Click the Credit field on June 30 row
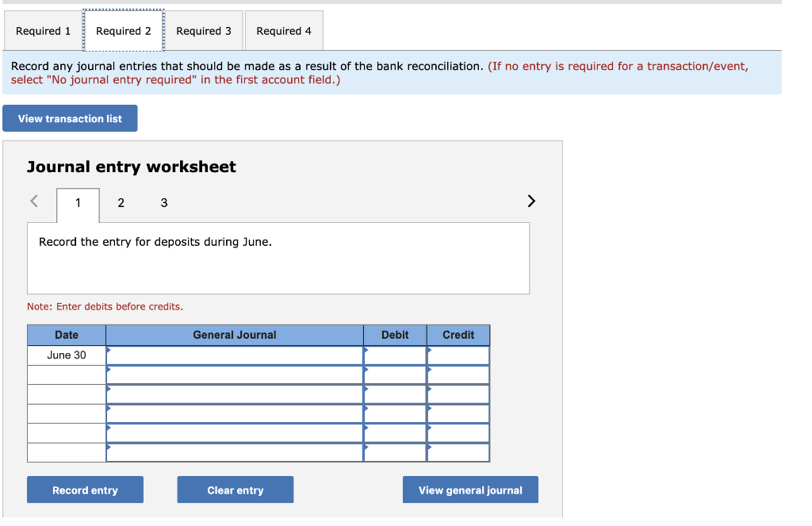Viewport: 812px width, 526px height. coord(458,355)
